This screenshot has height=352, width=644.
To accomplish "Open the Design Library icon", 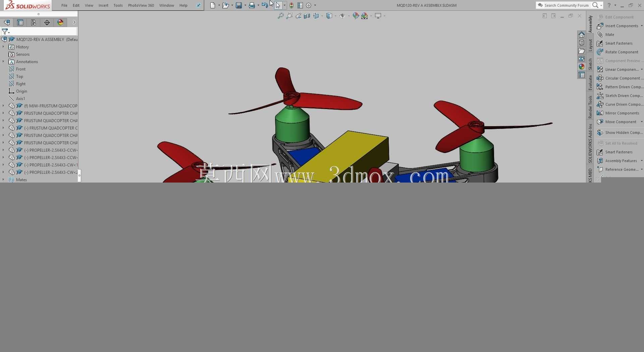I will pyautogui.click(x=582, y=43).
